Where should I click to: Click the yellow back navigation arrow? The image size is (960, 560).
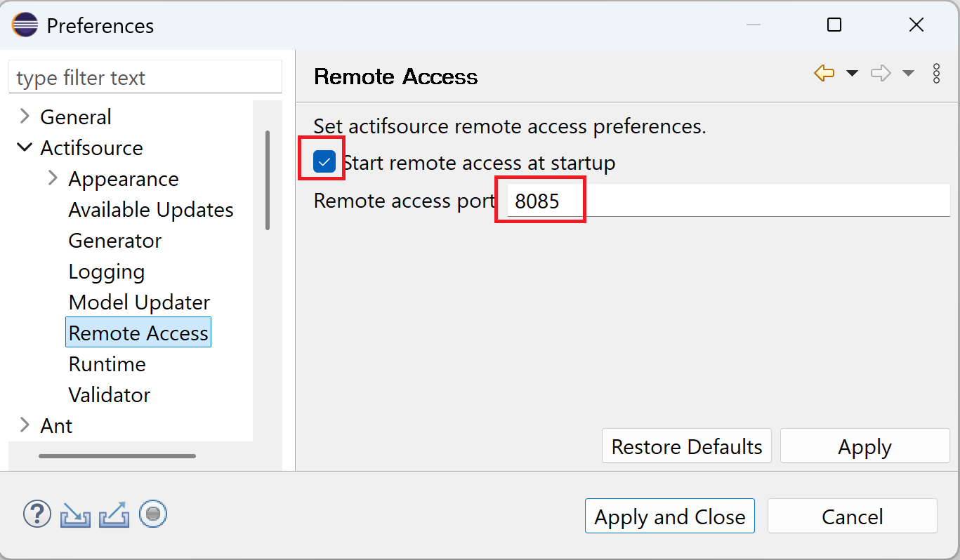[x=824, y=73]
